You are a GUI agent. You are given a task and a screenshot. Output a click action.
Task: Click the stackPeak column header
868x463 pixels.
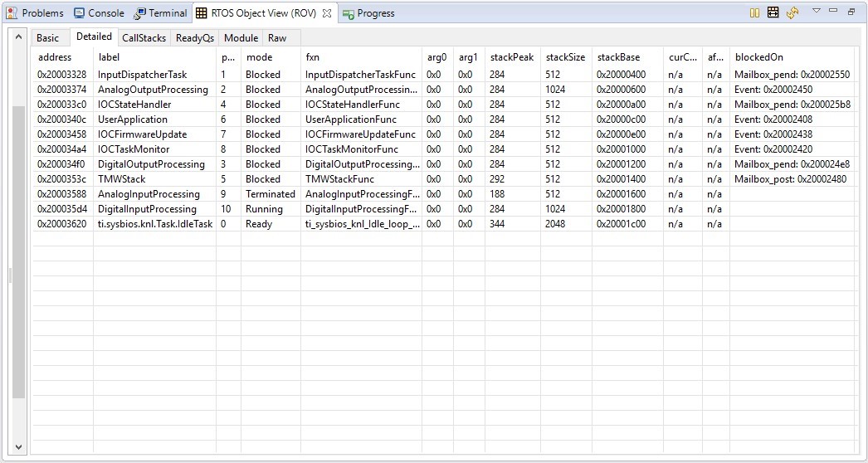513,57
